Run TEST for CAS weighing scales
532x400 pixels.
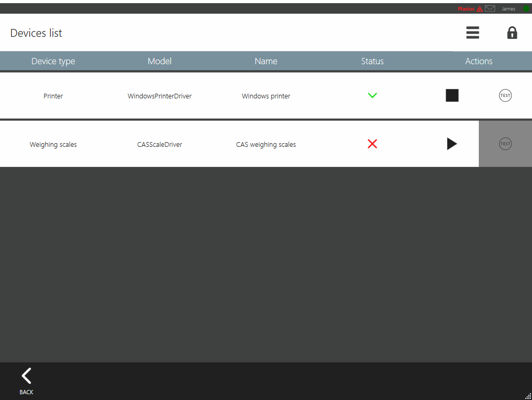[505, 144]
